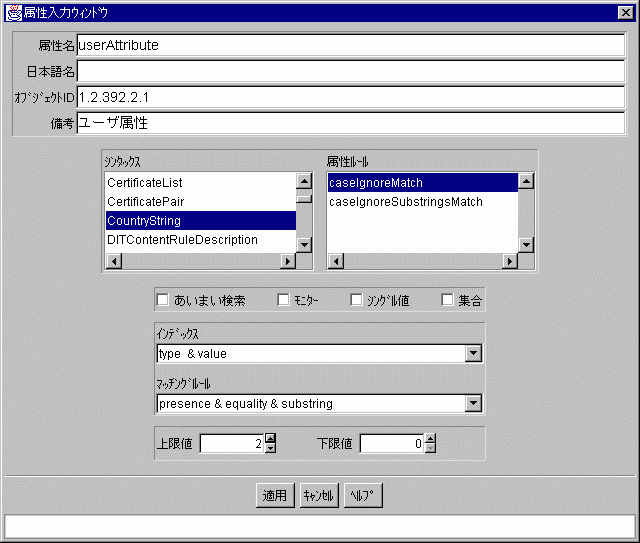This screenshot has width=640, height=543.
Task: Open the マッチングルール dropdown
Action: click(x=473, y=403)
